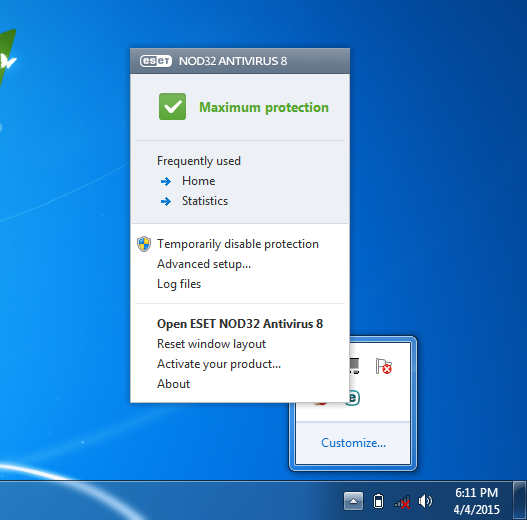Viewport: 527px width, 520px height.
Task: Click the green Maximum protection checkmark icon
Action: 172,107
